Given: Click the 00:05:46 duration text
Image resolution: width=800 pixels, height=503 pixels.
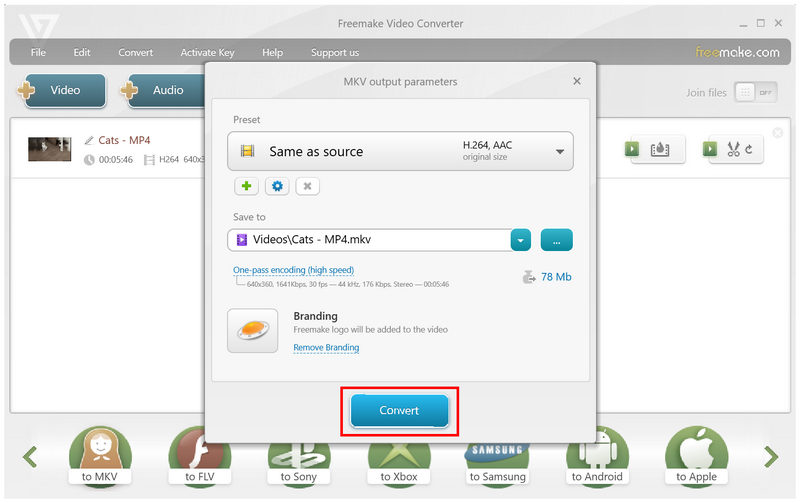Looking at the screenshot, I should tap(116, 160).
